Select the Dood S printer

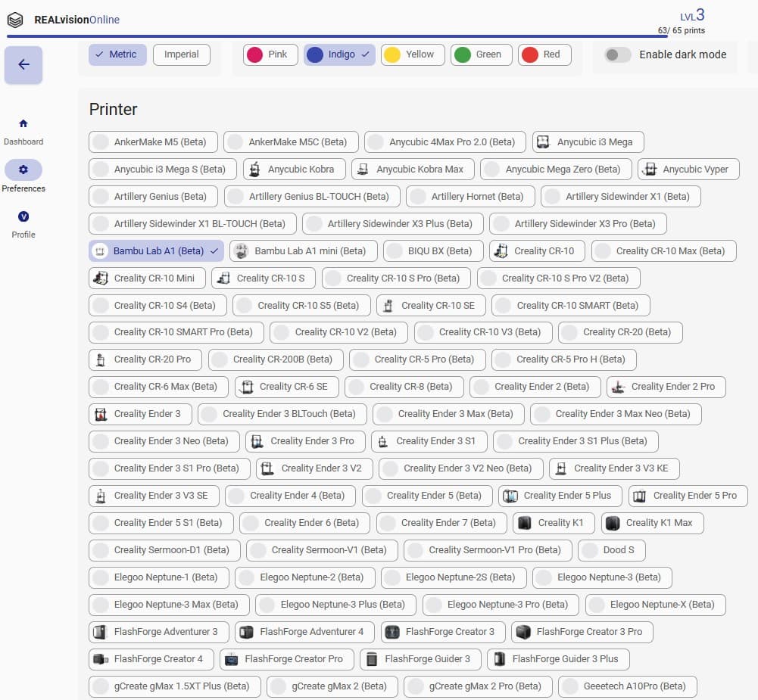point(612,550)
